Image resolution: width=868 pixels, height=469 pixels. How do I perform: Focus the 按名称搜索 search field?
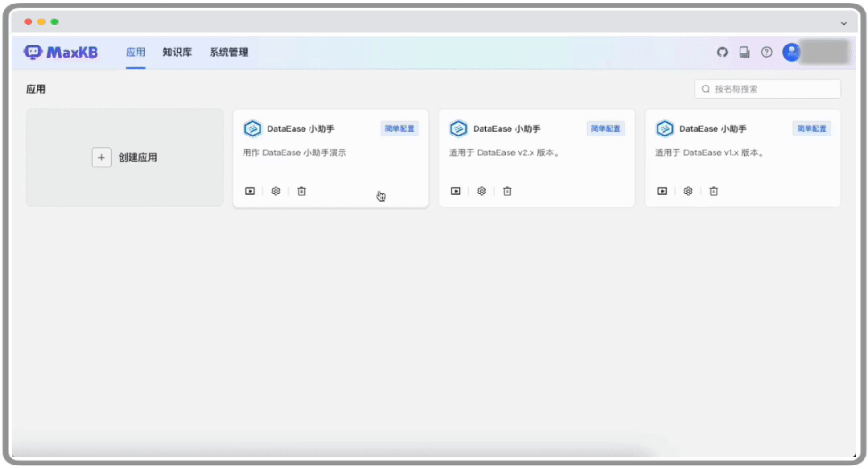pyautogui.click(x=767, y=89)
